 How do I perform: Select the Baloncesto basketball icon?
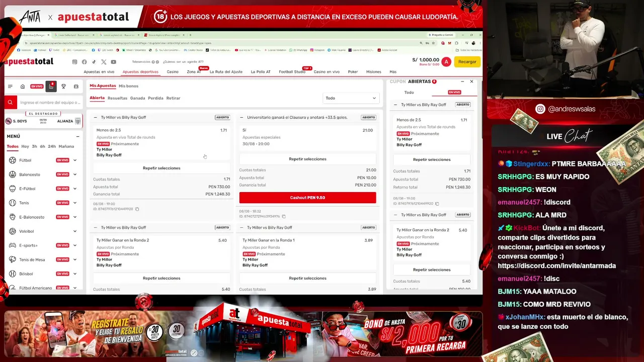click(13, 174)
